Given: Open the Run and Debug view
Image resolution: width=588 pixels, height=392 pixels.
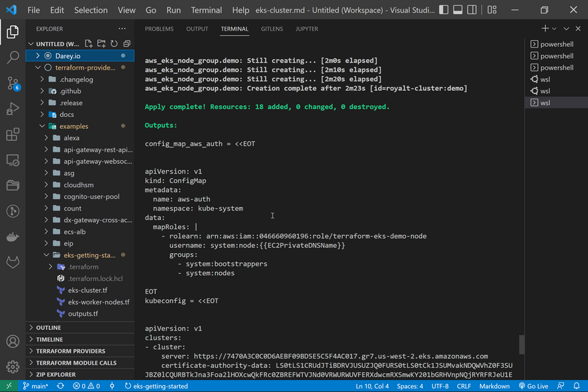Looking at the screenshot, I should pyautogui.click(x=13, y=110).
